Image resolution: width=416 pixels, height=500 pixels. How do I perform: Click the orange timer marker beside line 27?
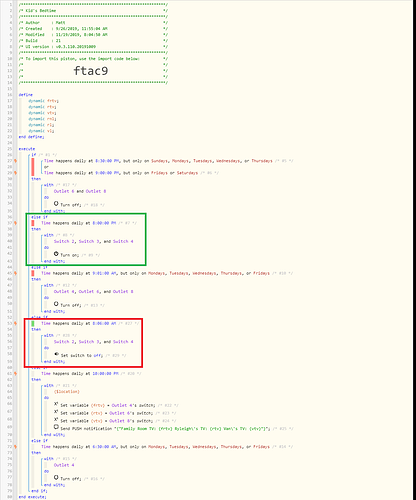[x=15, y=161]
